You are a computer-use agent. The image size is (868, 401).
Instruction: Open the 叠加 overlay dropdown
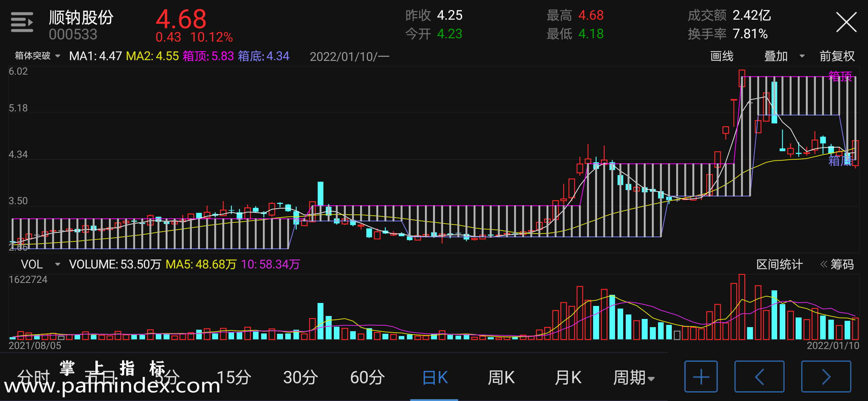(x=785, y=56)
